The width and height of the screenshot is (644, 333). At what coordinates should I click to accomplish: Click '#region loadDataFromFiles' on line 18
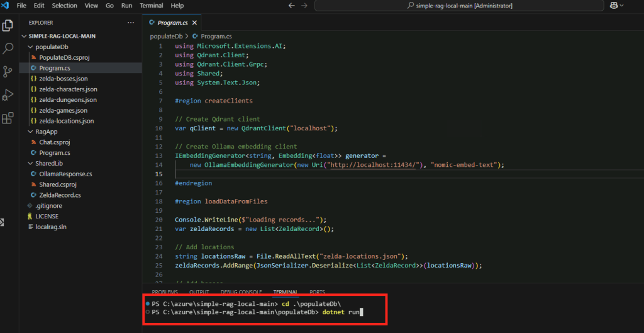[x=221, y=201]
